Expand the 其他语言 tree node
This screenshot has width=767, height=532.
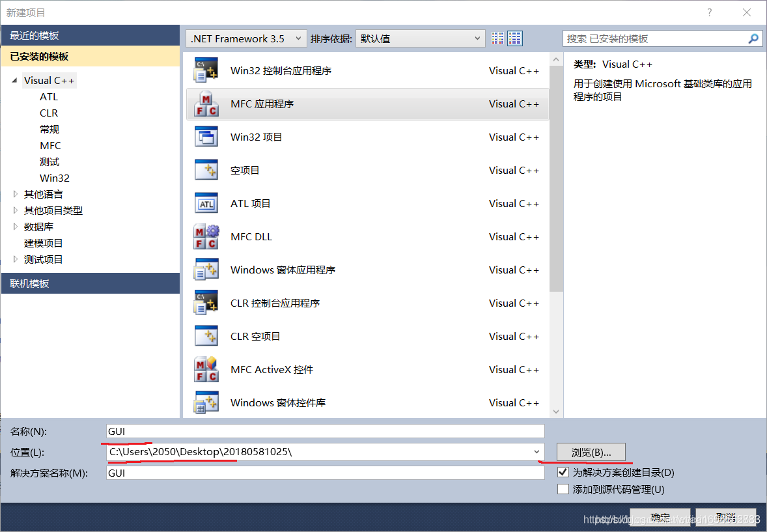[x=15, y=194]
